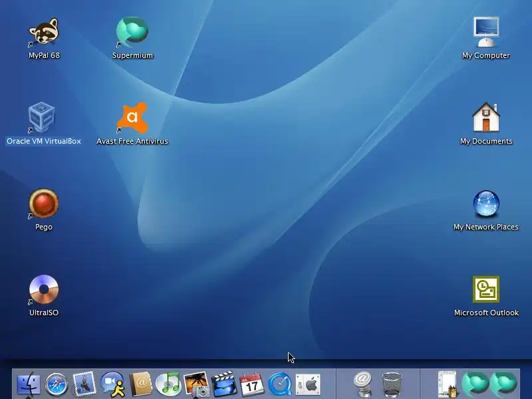Open the My Documents house icon
The width and height of the screenshot is (532, 399).
pyautogui.click(x=486, y=118)
